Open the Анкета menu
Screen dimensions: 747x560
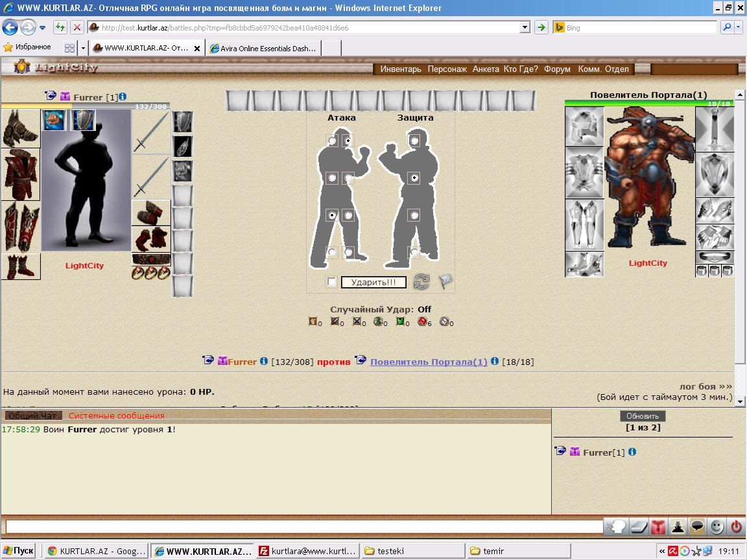(x=486, y=69)
